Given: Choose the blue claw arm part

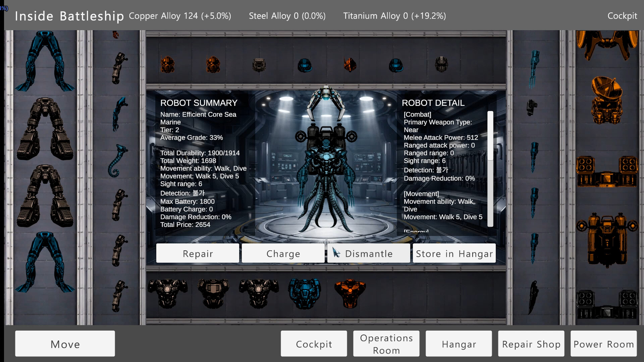Looking at the screenshot, I should tap(119, 114).
